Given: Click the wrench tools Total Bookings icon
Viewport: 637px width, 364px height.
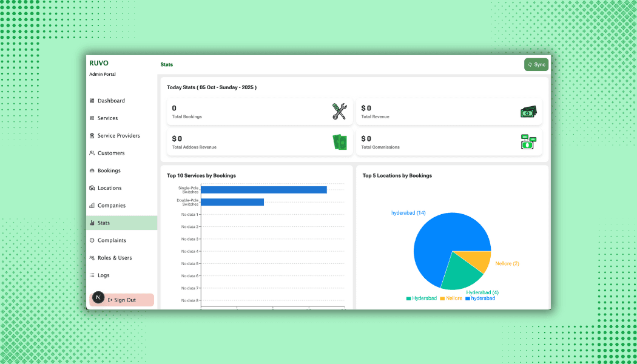Looking at the screenshot, I should coord(339,112).
